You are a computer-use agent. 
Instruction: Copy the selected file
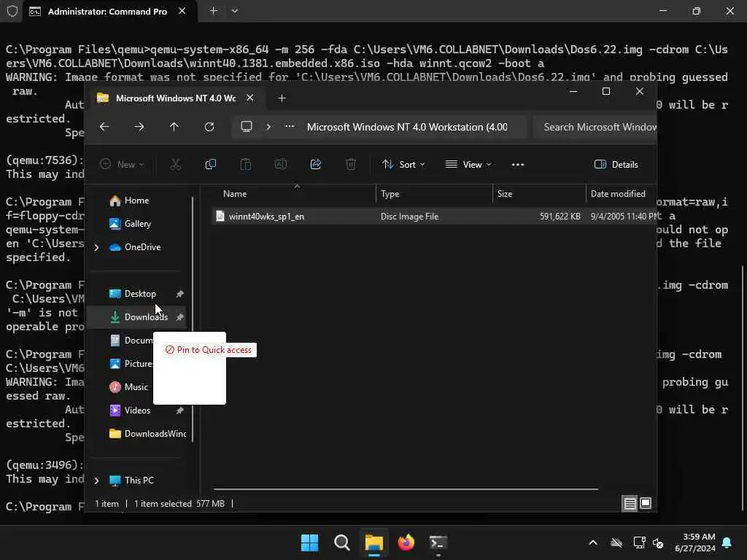pos(211,164)
